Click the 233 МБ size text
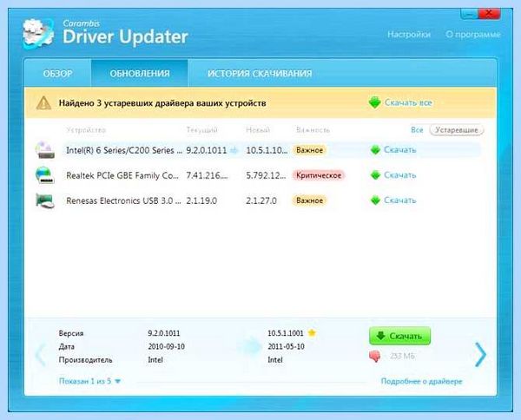Viewport: 521px width, 420px height. pyautogui.click(x=402, y=357)
